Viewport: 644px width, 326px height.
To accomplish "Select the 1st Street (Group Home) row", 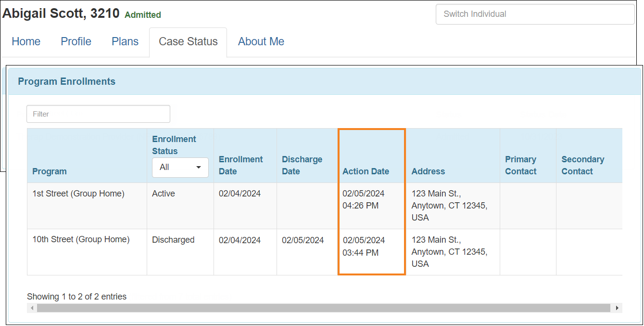I will coord(78,194).
